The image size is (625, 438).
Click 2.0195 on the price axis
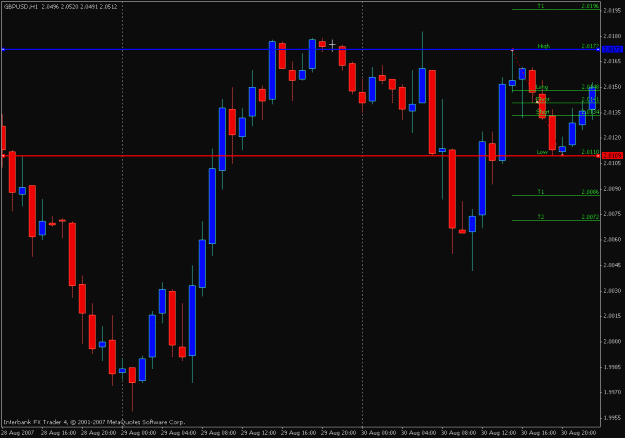(x=612, y=11)
